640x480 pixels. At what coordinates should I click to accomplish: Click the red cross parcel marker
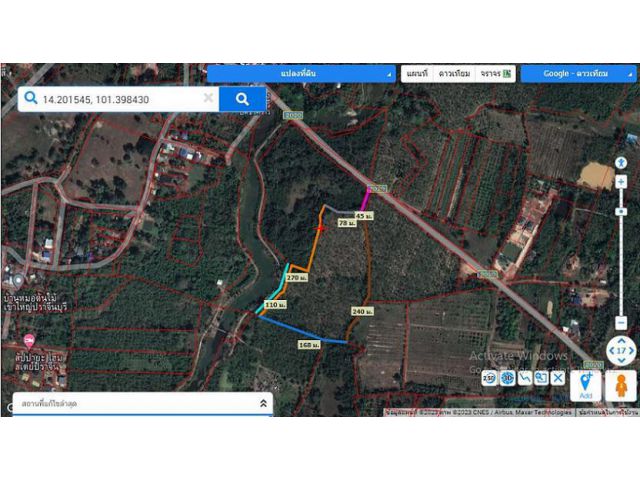click(x=320, y=228)
